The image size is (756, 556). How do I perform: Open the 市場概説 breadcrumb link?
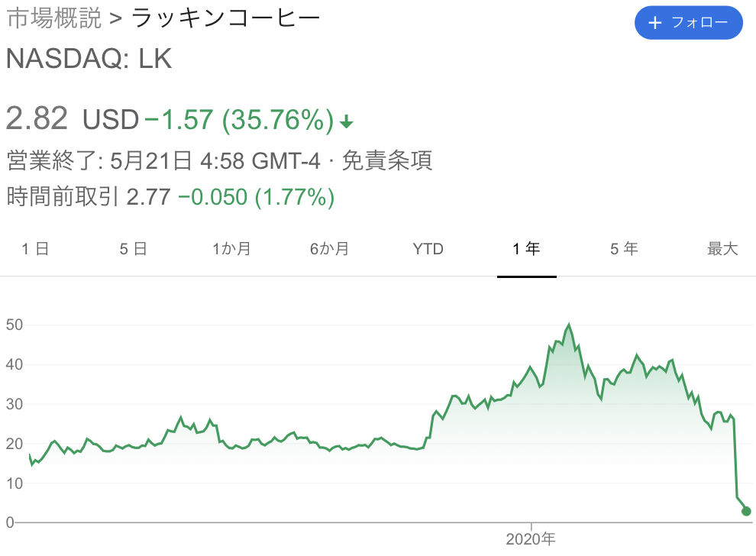point(53,18)
